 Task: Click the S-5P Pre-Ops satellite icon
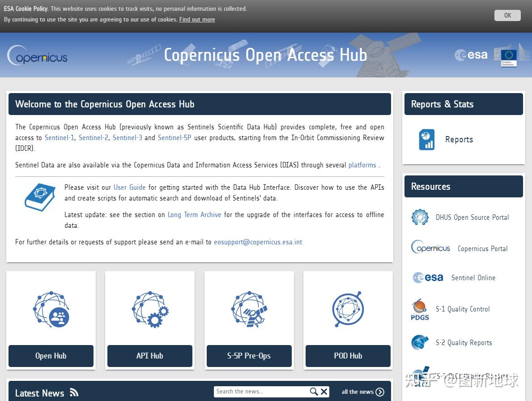tap(249, 309)
